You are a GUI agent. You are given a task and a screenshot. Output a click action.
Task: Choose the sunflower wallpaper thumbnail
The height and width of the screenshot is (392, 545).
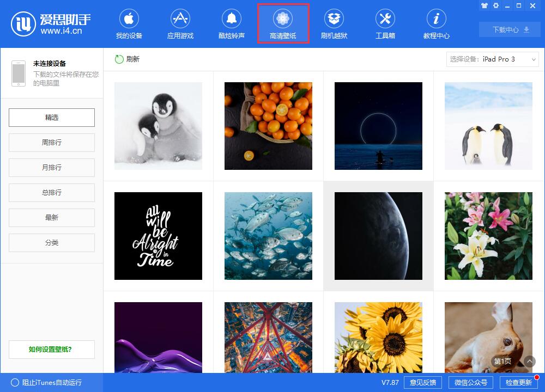click(x=378, y=338)
